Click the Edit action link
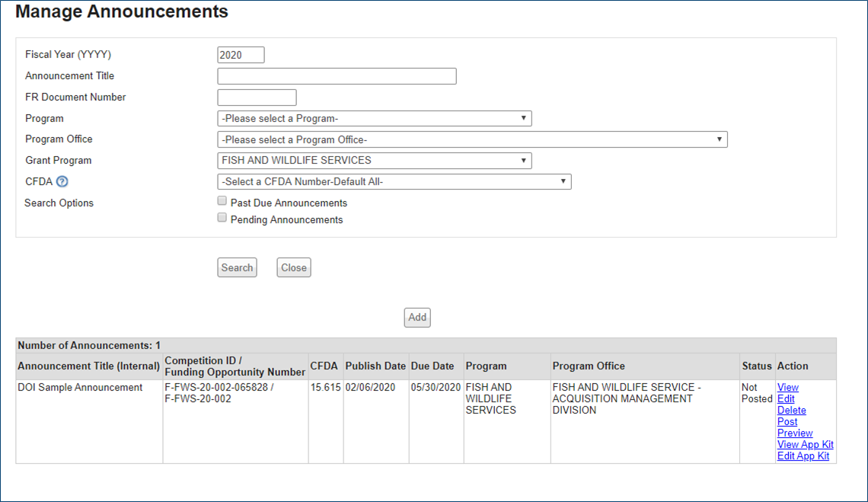868x502 pixels. [x=785, y=399]
